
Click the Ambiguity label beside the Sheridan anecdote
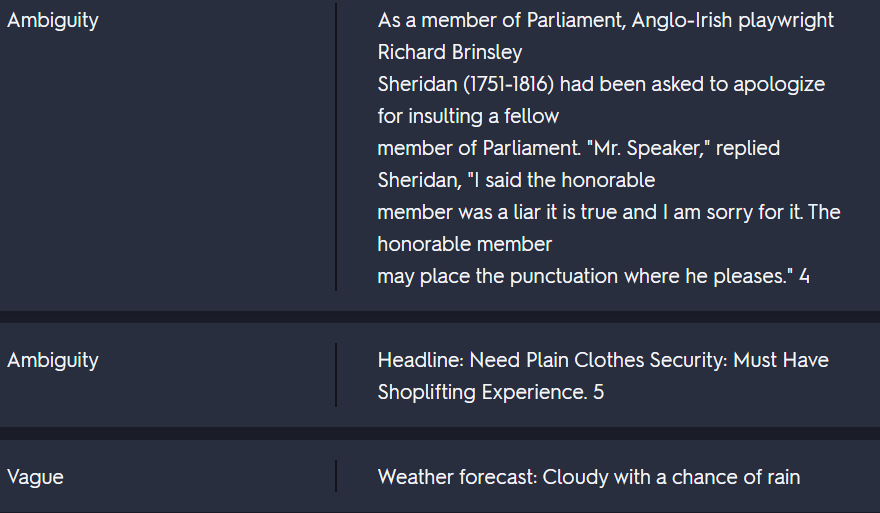point(53,20)
